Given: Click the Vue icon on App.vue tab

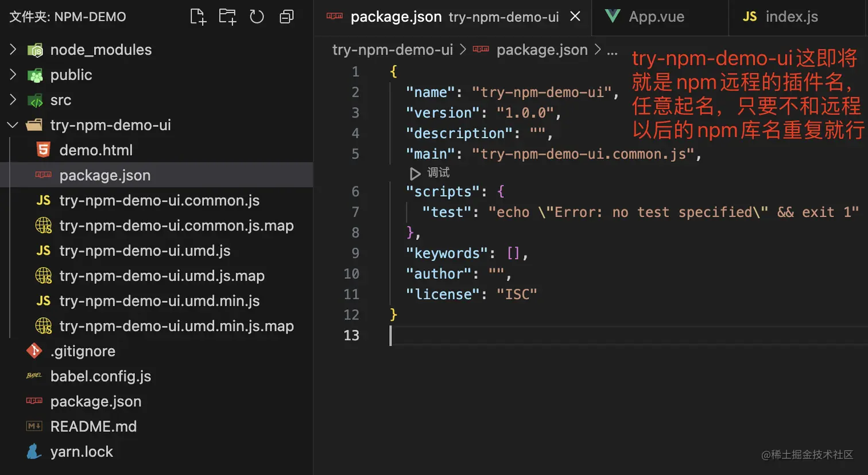Looking at the screenshot, I should (x=613, y=16).
